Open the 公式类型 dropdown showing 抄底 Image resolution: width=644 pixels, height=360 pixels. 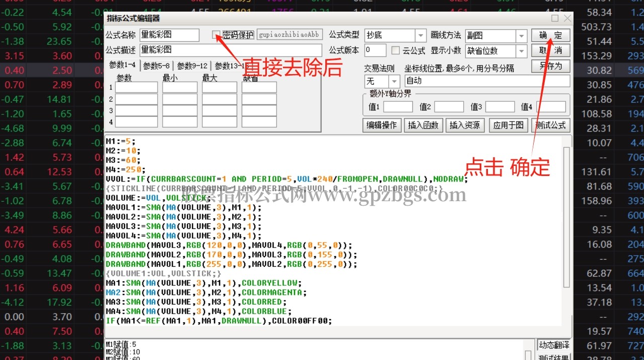coord(420,35)
